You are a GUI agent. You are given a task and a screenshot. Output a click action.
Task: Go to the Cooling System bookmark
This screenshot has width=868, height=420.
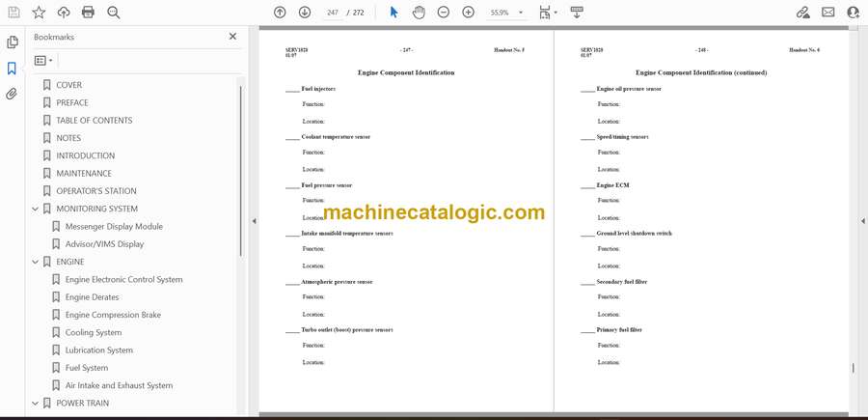(93, 332)
